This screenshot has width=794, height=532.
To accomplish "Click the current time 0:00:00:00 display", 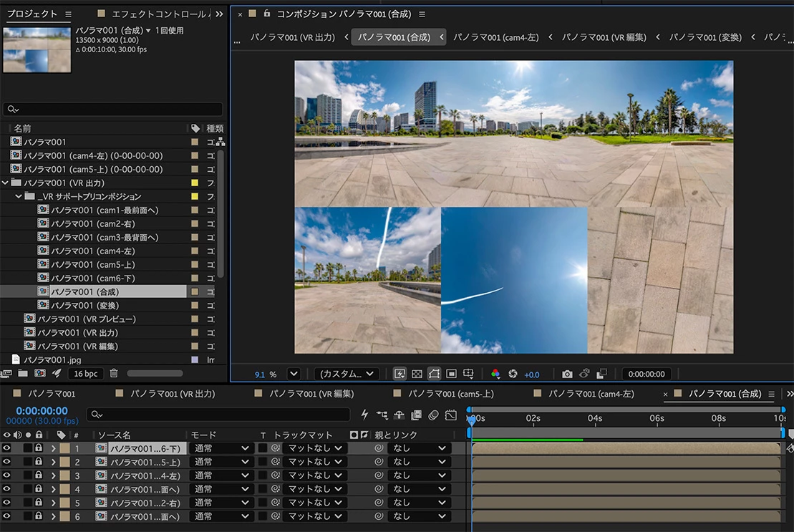I will click(42, 410).
